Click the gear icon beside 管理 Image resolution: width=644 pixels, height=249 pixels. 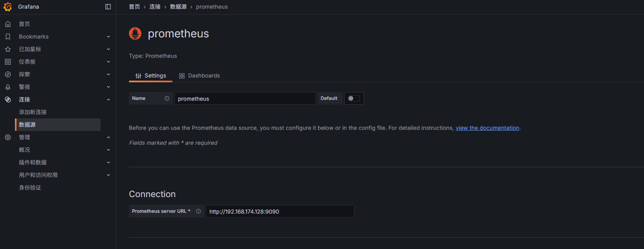[x=8, y=137]
